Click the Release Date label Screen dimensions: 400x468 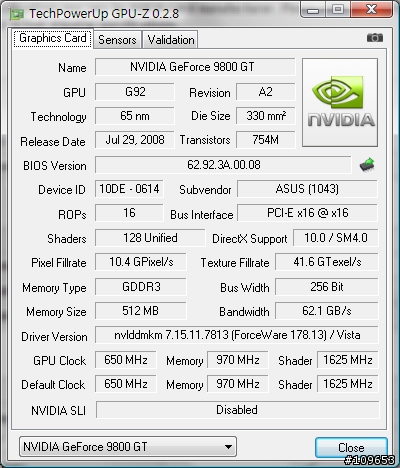point(53,142)
